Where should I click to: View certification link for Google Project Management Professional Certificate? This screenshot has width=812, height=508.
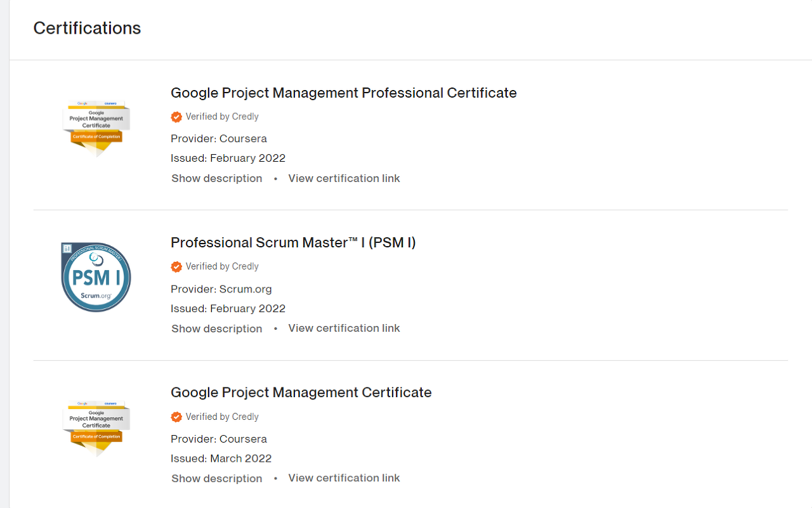[x=344, y=178]
